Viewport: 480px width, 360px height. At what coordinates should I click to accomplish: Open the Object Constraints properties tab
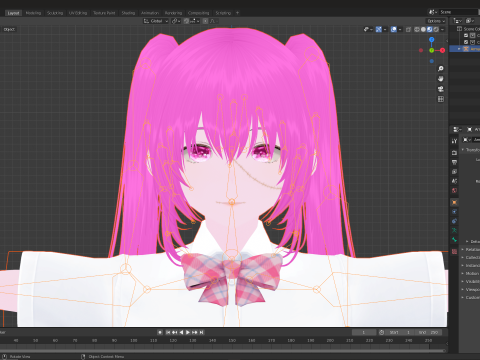pyautogui.click(x=454, y=221)
